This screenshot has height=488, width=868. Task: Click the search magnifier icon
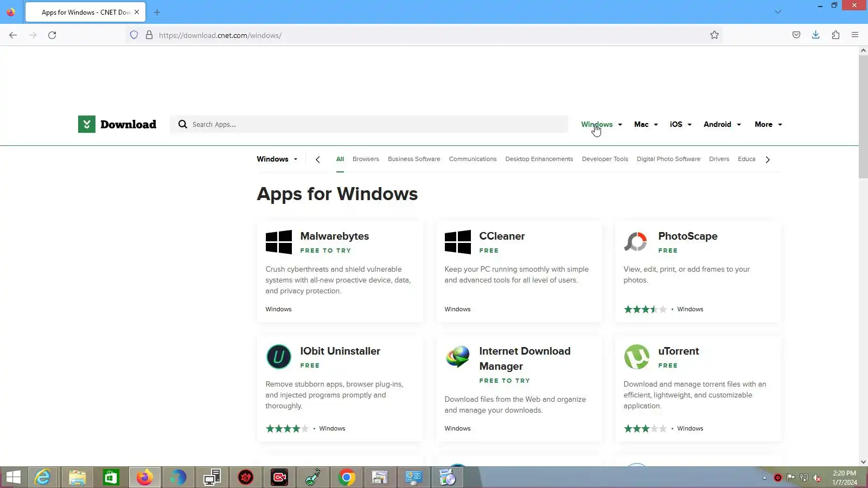183,124
